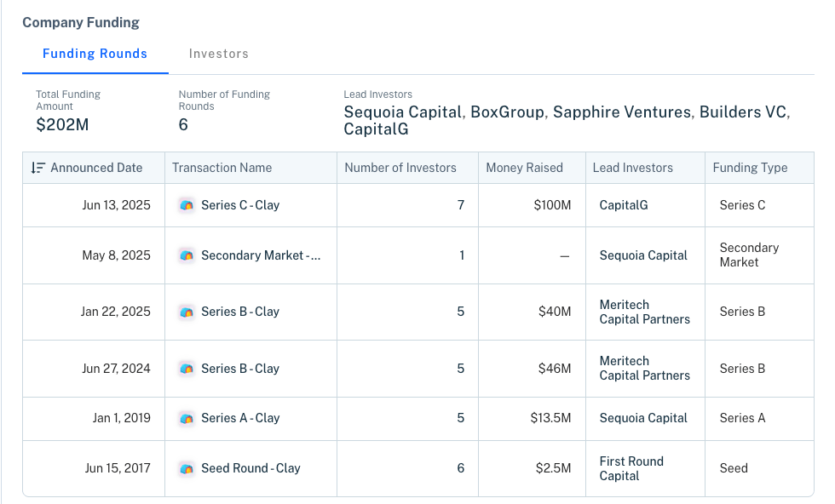
Task: Sort by the Funding Type column header
Action: (x=750, y=168)
